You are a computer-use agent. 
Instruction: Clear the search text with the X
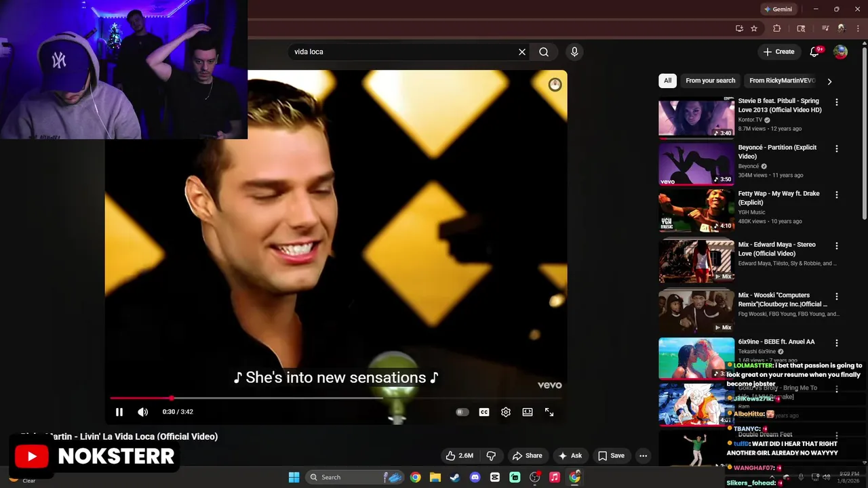pyautogui.click(x=522, y=52)
